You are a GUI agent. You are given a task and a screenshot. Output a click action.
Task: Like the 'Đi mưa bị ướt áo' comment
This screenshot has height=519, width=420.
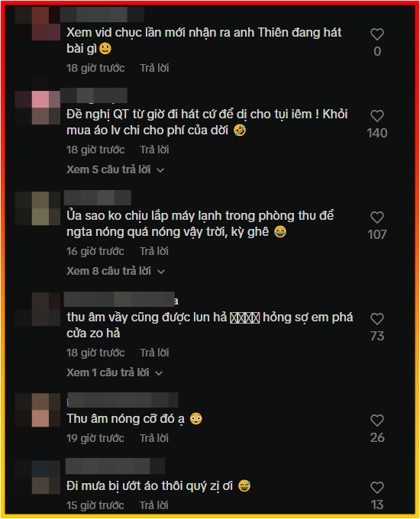pos(377,488)
